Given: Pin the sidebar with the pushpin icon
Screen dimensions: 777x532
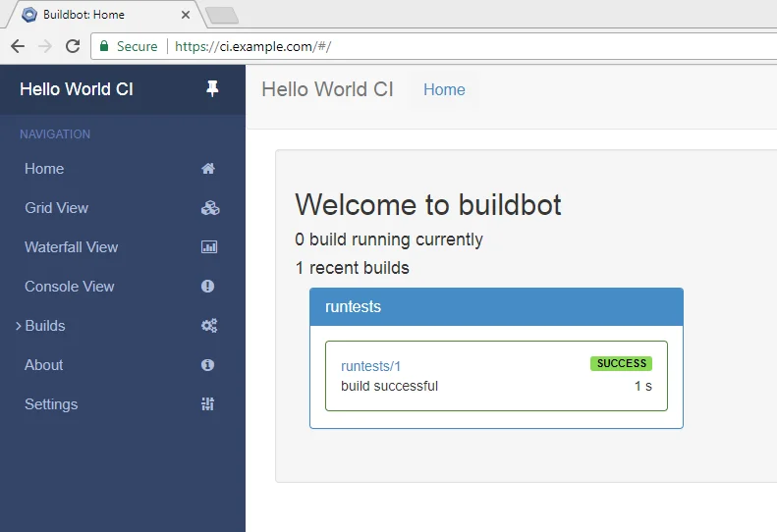Looking at the screenshot, I should 212,88.
